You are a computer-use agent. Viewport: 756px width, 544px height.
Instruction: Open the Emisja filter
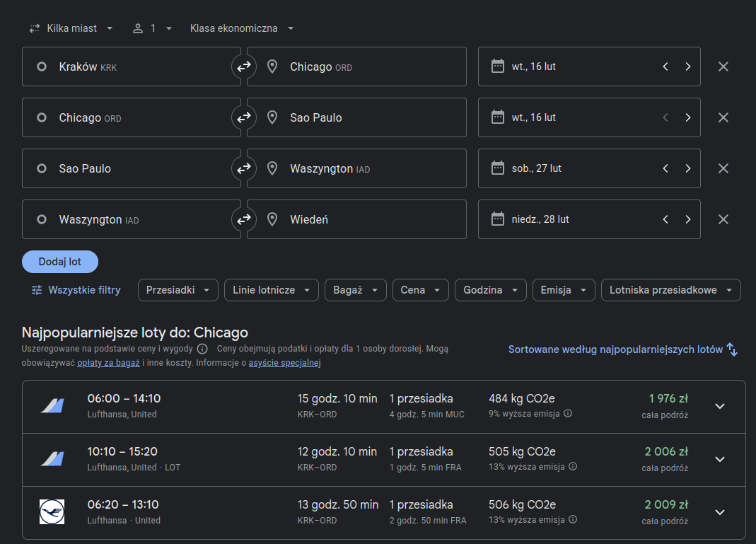pyautogui.click(x=564, y=290)
